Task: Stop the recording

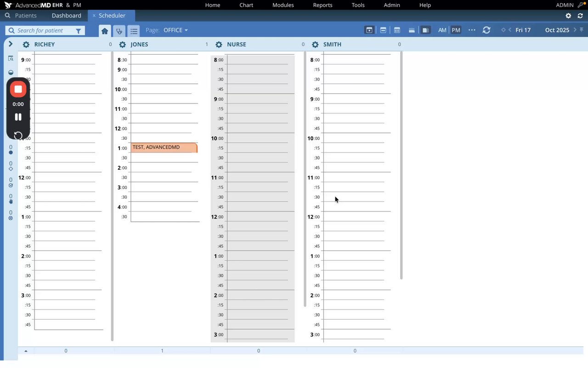Action: [x=18, y=89]
